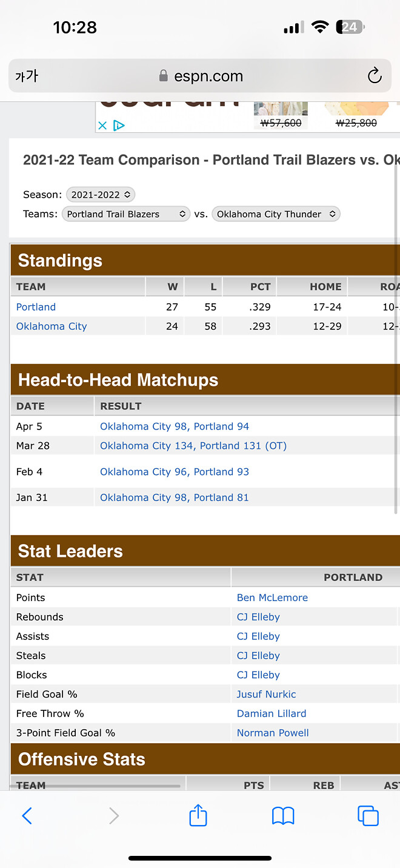Tap the ₩57,600 ad product thumbnail
400x868 pixels.
click(x=281, y=116)
